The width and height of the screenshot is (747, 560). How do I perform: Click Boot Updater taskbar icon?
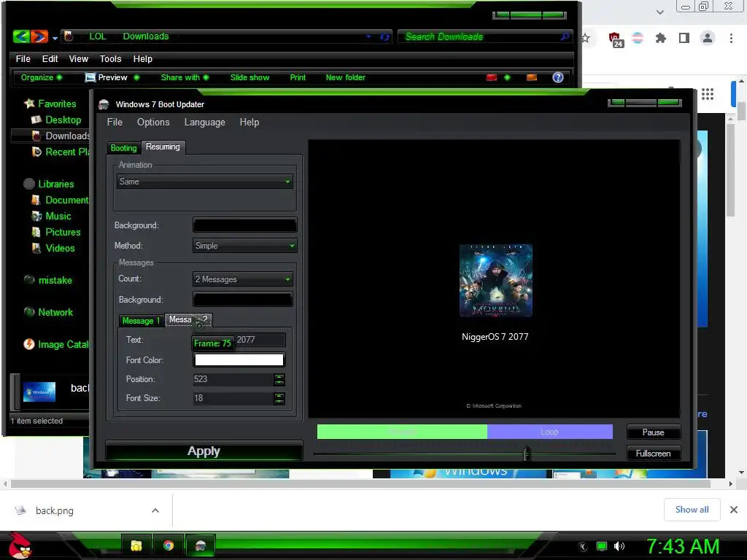[201, 545]
